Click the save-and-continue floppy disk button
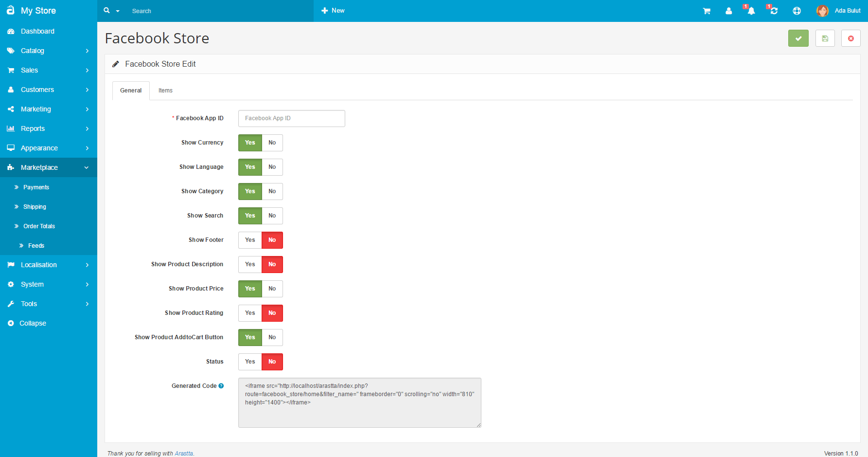This screenshot has height=457, width=868. [x=825, y=38]
